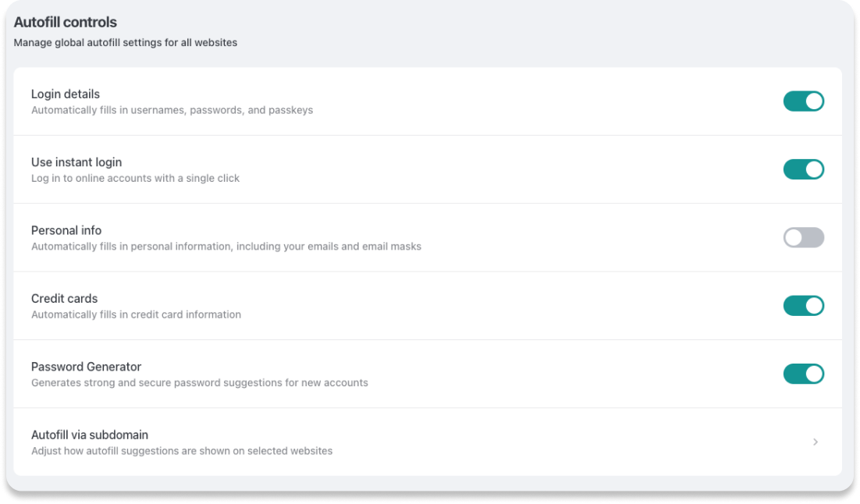The width and height of the screenshot is (860, 504).
Task: Click the credit card information description
Action: pyautogui.click(x=136, y=314)
